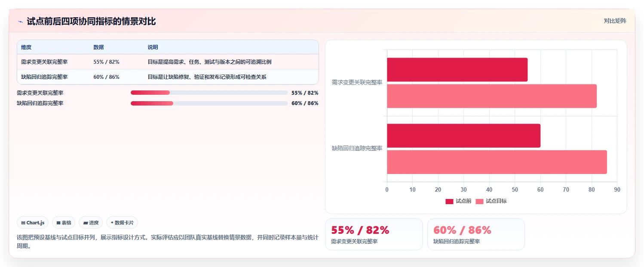
Task: Click the 55% / 82% table cell
Action: (106, 62)
